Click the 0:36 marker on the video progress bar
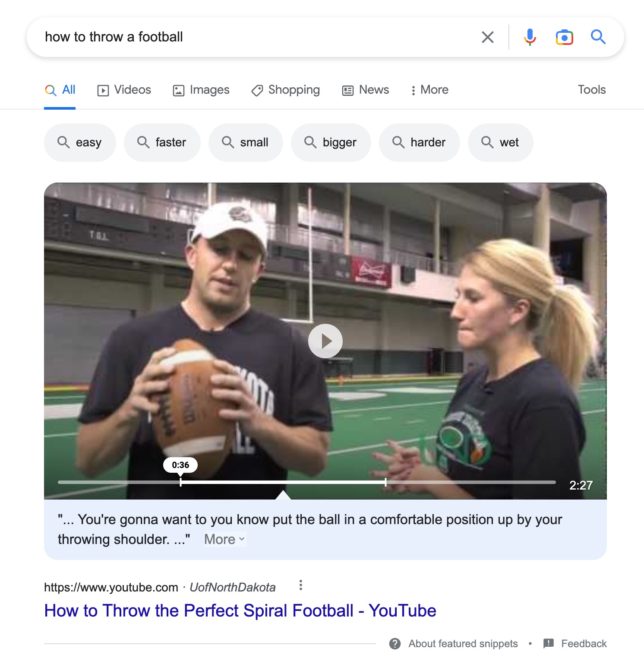This screenshot has width=644, height=664. tap(181, 465)
